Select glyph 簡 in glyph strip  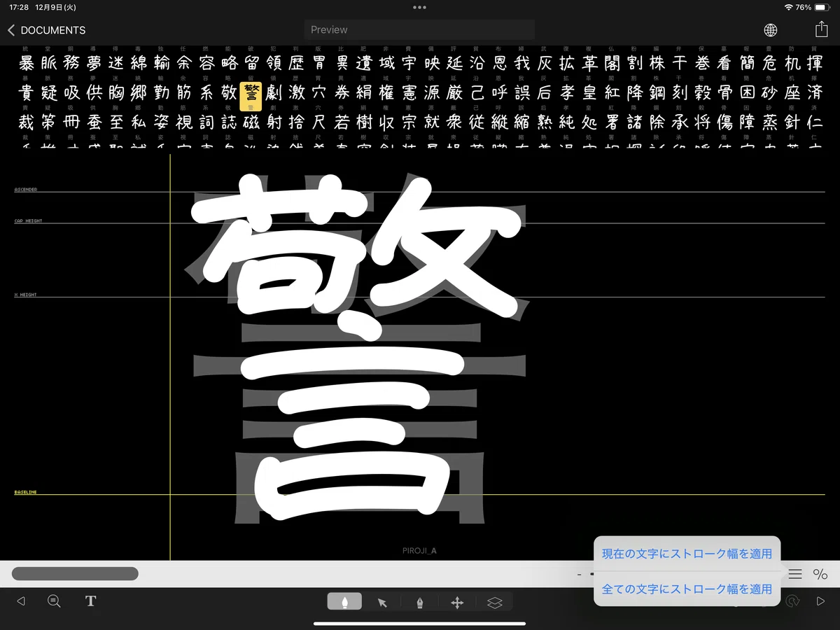click(x=748, y=63)
